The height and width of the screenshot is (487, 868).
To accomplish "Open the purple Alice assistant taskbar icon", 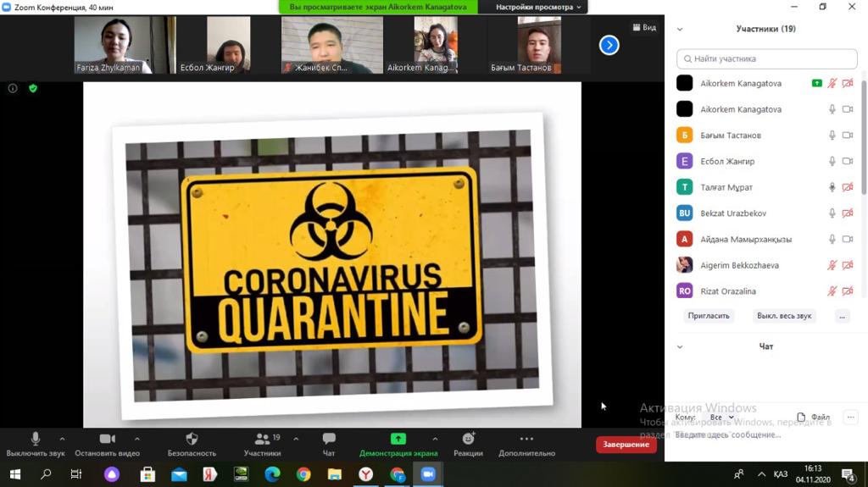I will pyautogui.click(x=112, y=475).
